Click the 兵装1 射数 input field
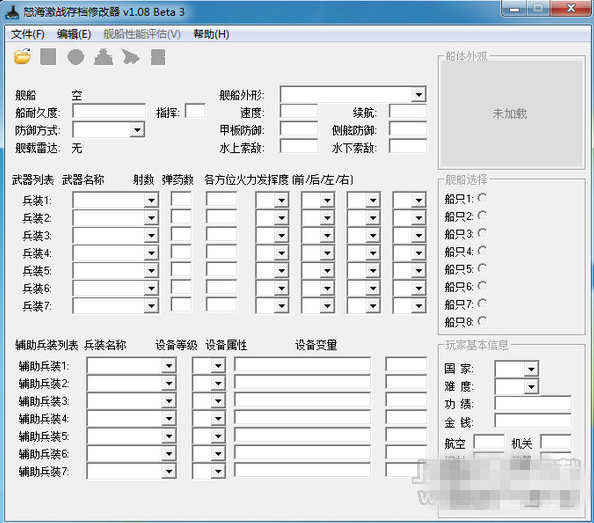This screenshot has height=523, width=594. [x=181, y=200]
